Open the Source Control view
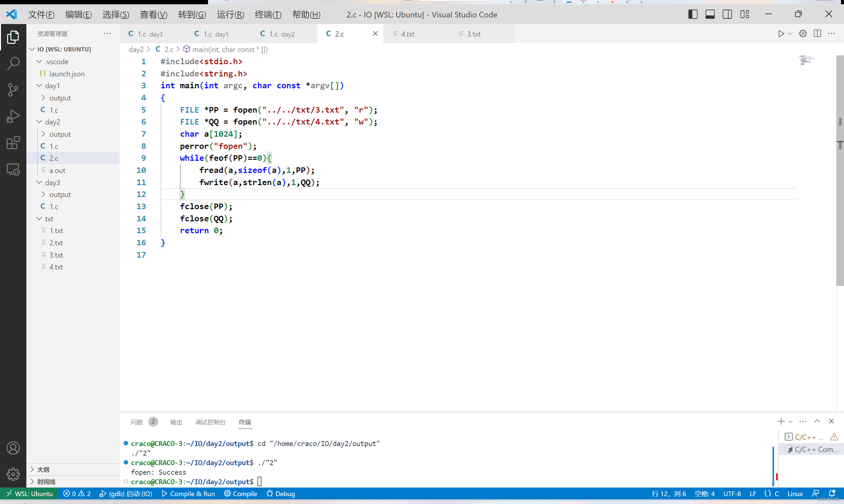Viewport: 844px width, 504px height. click(x=13, y=90)
